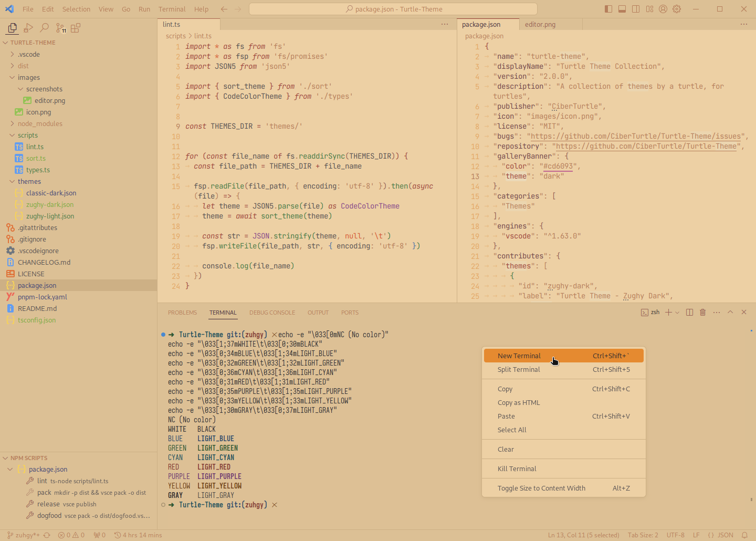
Task: Open the Terminal menu in menu bar
Action: click(x=172, y=9)
